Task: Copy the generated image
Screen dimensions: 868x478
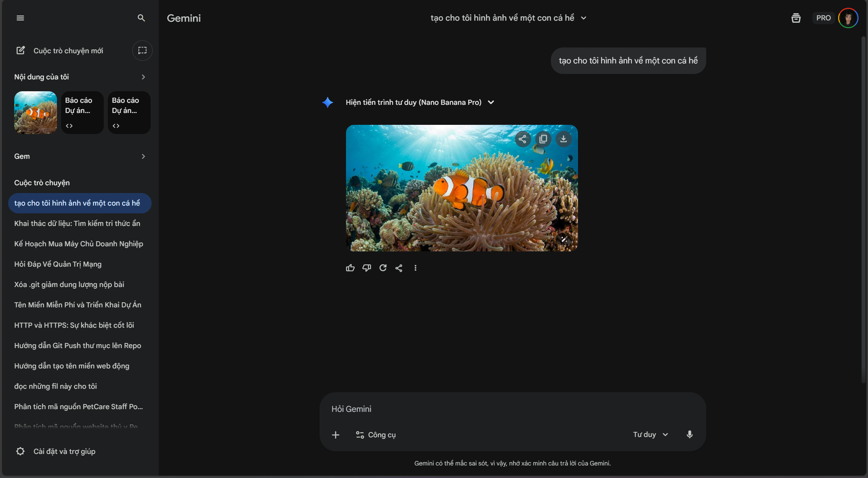Action: click(543, 139)
